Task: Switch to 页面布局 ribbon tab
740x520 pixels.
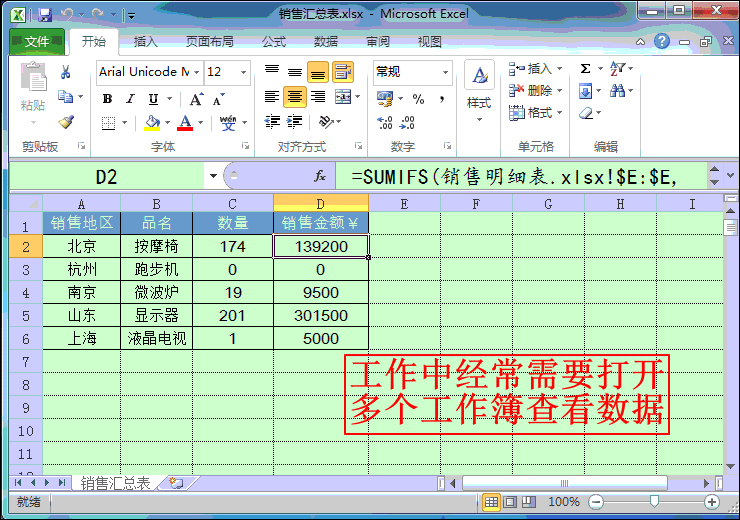Action: [x=210, y=42]
